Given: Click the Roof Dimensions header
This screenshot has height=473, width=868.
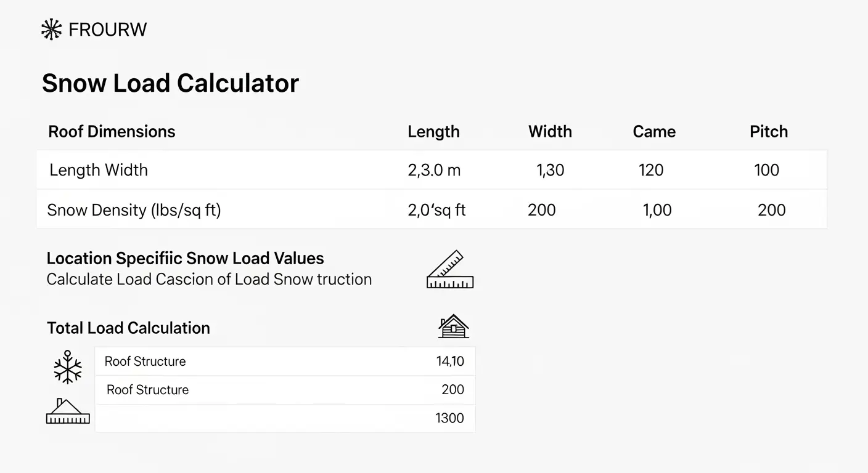Looking at the screenshot, I should click(x=112, y=131).
